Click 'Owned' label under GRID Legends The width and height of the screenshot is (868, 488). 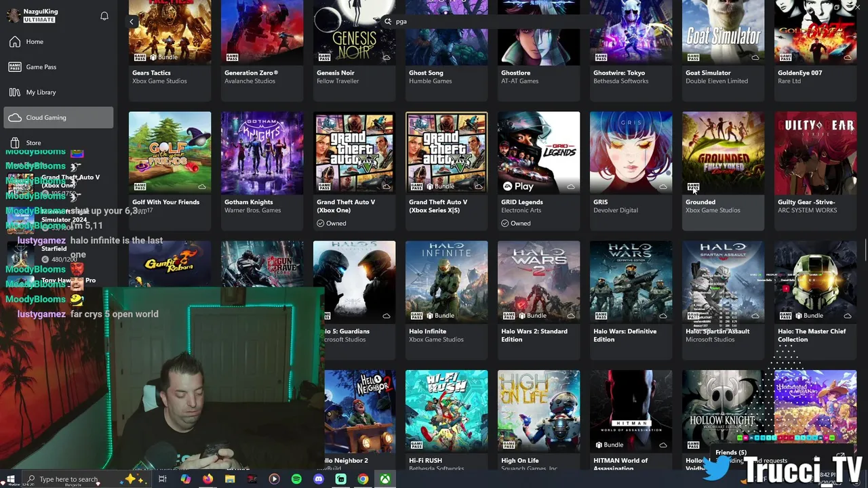pyautogui.click(x=516, y=223)
